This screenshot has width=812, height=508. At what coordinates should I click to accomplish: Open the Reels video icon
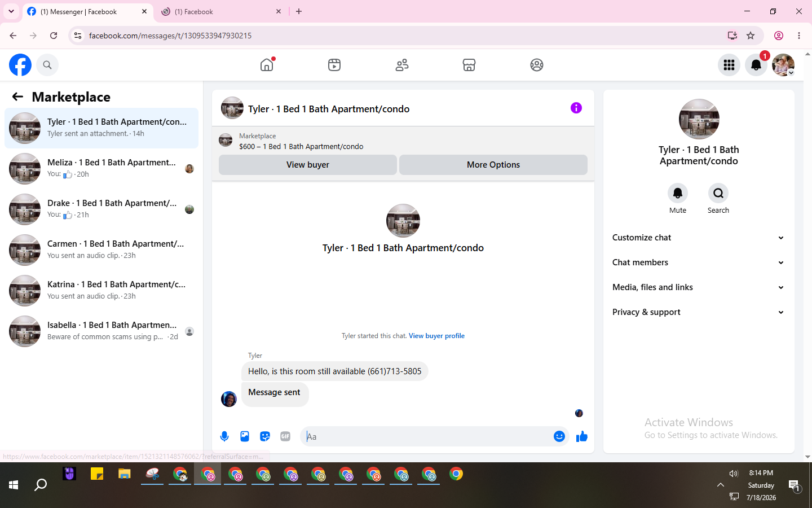coord(334,65)
